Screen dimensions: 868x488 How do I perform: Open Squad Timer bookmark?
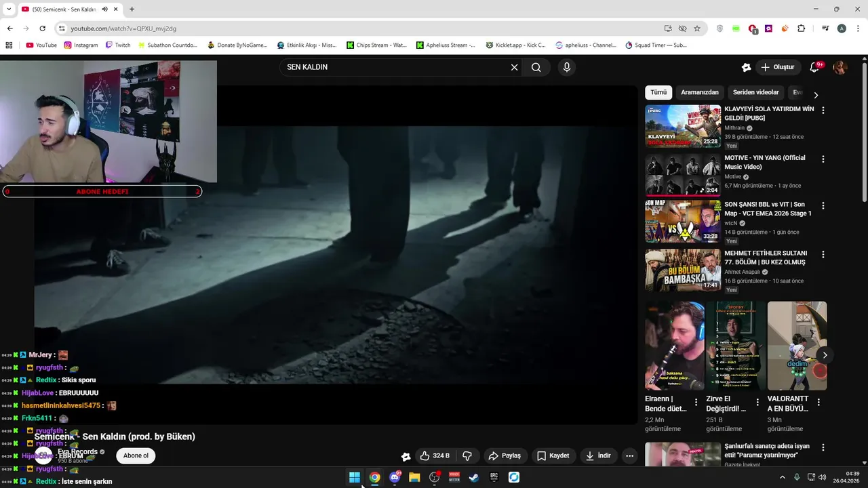tap(656, 45)
